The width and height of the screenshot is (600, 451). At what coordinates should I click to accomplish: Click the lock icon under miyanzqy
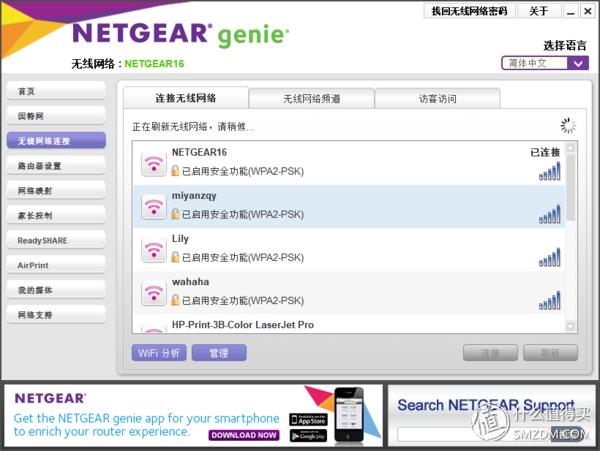click(175, 214)
